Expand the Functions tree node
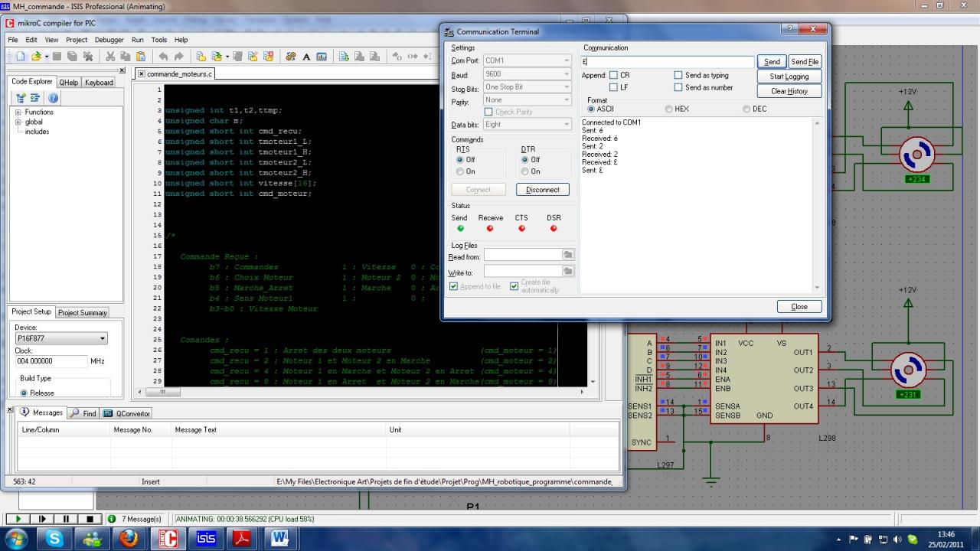980x551 pixels. pos(18,112)
